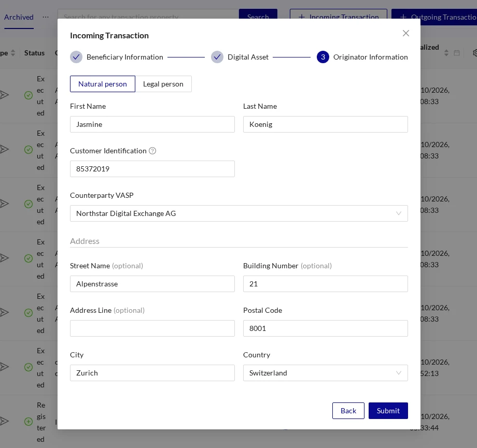Click the Last Name field containing Koenig
Image resolution: width=477 pixels, height=448 pixels.
325,124
